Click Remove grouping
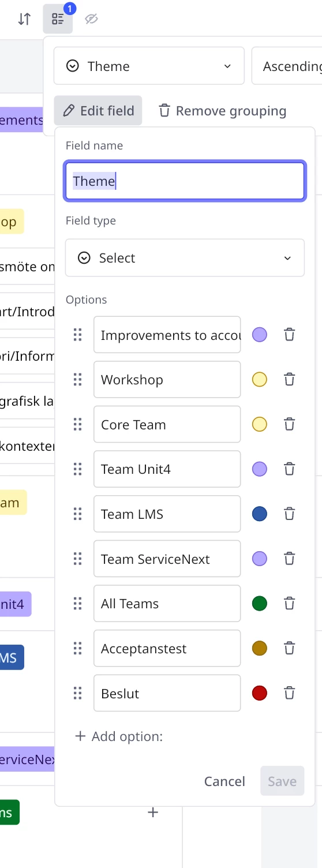This screenshot has width=322, height=868. [x=222, y=111]
